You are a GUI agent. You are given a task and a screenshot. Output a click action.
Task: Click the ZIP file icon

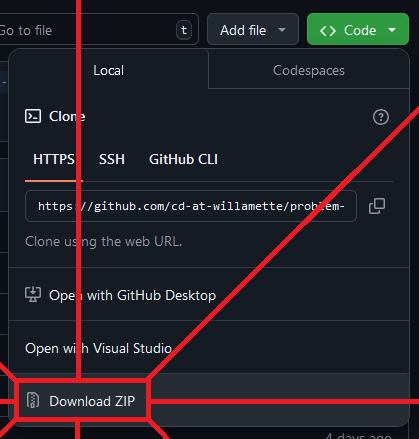coord(33,400)
